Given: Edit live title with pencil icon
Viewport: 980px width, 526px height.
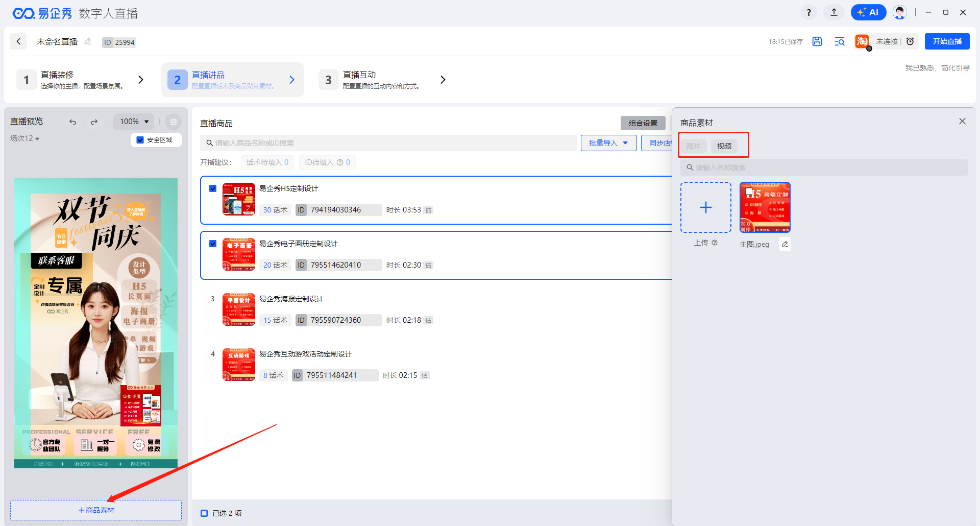Looking at the screenshot, I should click(x=88, y=41).
